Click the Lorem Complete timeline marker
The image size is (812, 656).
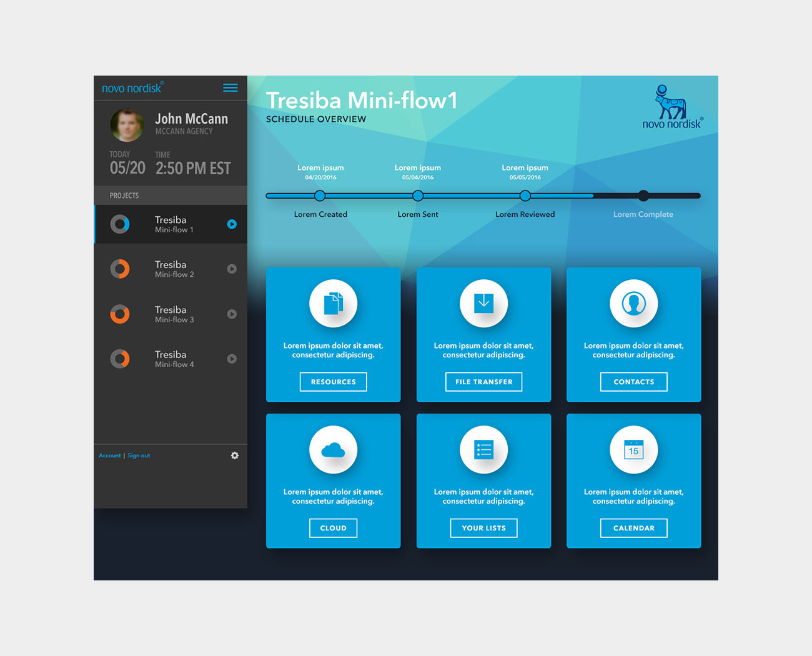click(643, 196)
